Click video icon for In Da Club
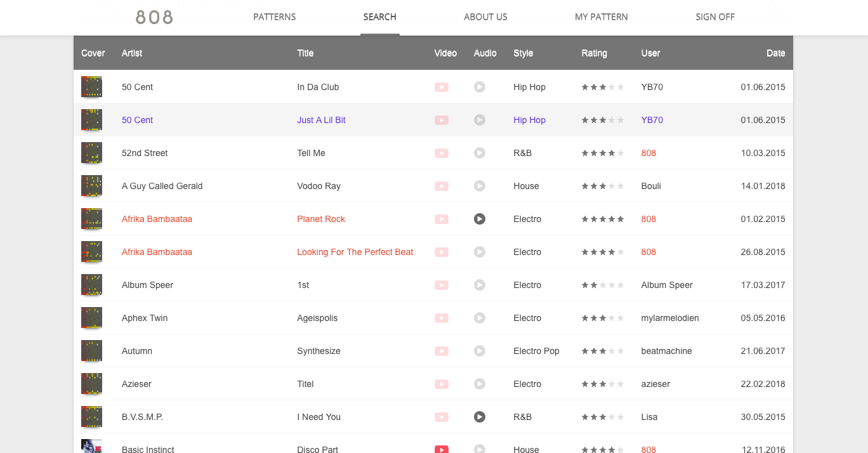 click(442, 87)
